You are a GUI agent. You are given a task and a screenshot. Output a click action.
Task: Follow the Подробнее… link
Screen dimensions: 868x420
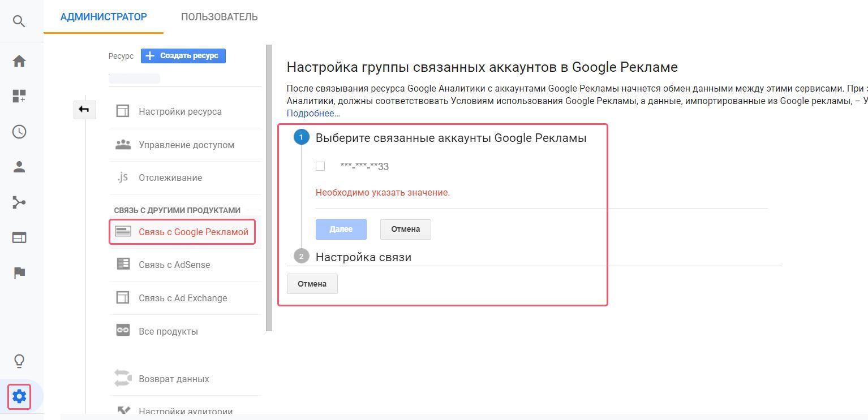313,113
